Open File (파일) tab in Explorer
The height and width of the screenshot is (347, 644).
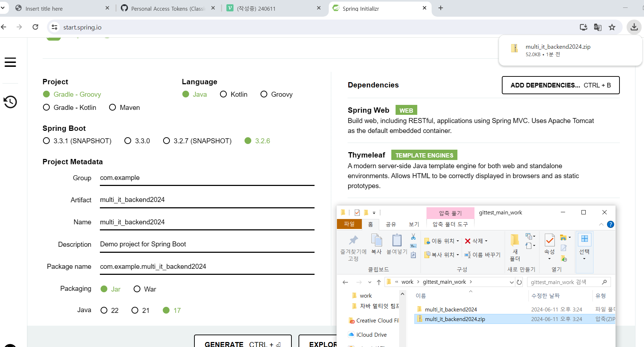(x=349, y=224)
